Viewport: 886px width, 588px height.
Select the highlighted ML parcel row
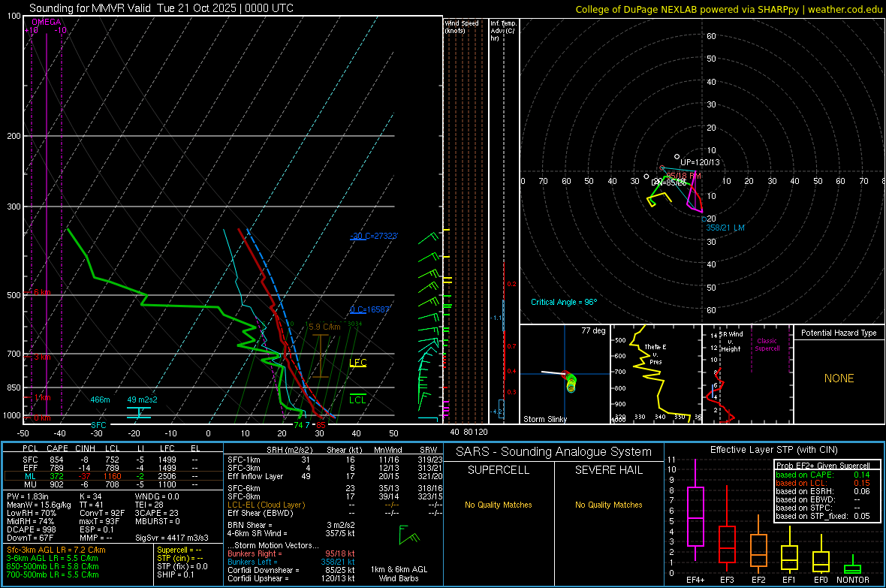(113, 476)
